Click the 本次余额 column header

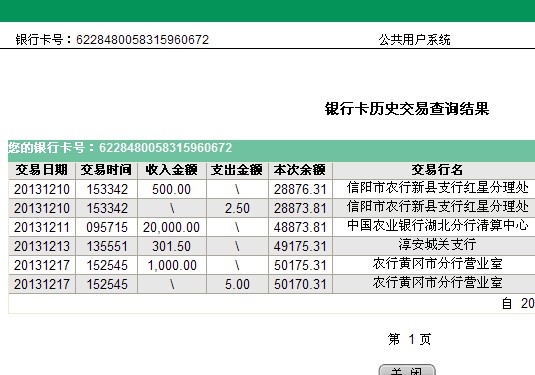coord(300,170)
